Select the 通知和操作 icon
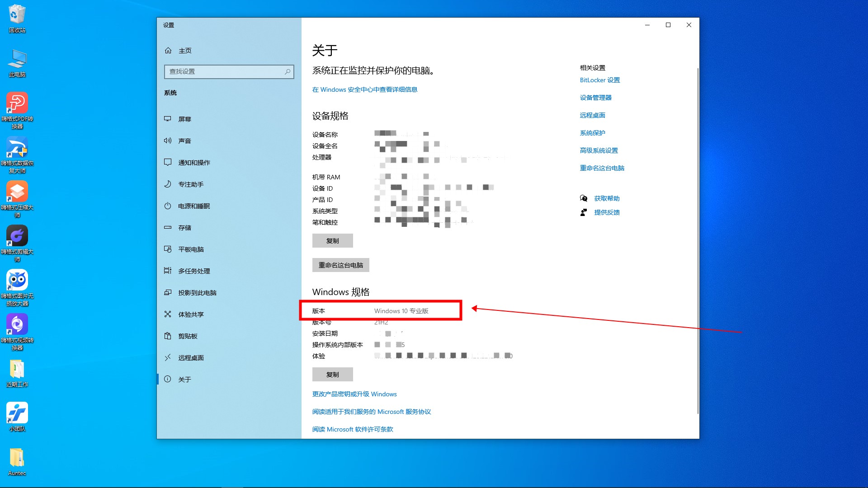The width and height of the screenshot is (868, 488). point(168,162)
